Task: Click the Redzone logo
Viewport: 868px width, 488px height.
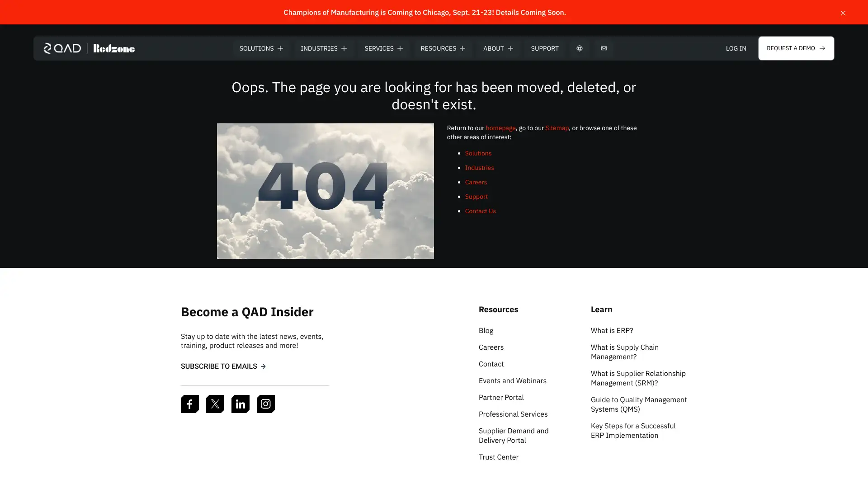Action: coord(114,48)
